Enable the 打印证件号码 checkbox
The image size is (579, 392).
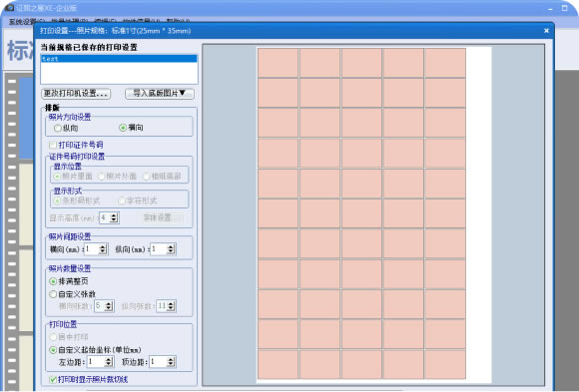tap(53, 145)
